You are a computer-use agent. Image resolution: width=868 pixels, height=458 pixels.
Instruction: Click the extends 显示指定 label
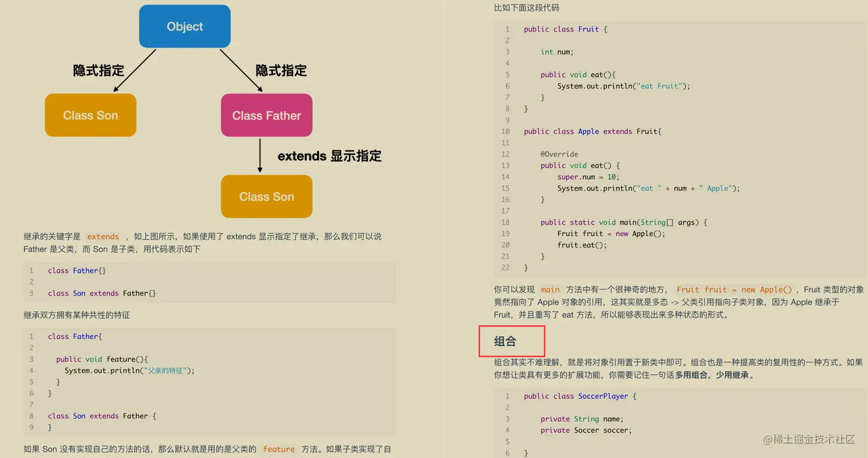click(x=328, y=155)
